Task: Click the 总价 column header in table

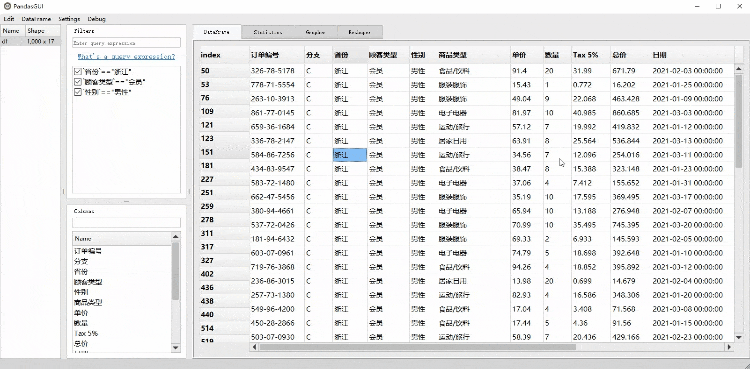Action: click(630, 55)
